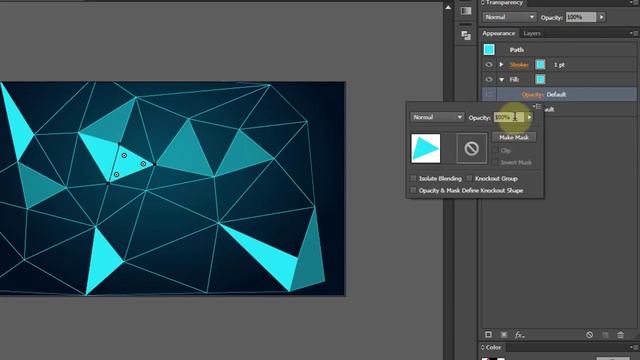Screen dimensions: 640x360
Task: Click the 100% opacity field in popup
Action: [509, 117]
